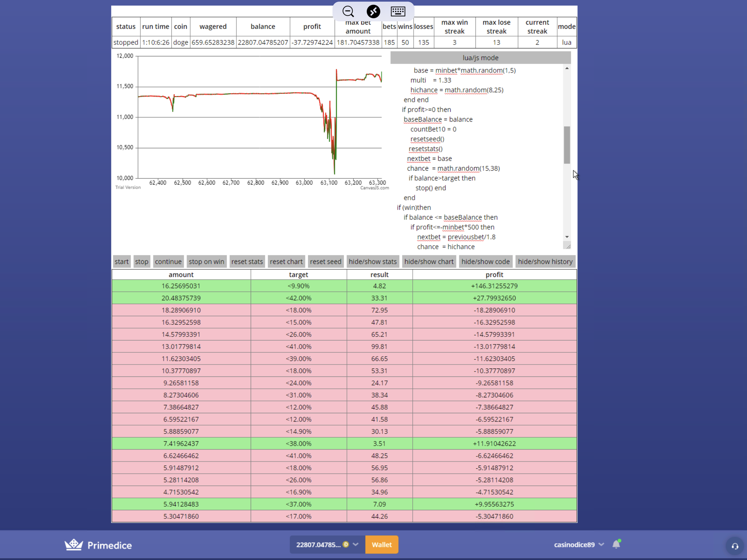Click the result cell 72.95

[379, 310]
